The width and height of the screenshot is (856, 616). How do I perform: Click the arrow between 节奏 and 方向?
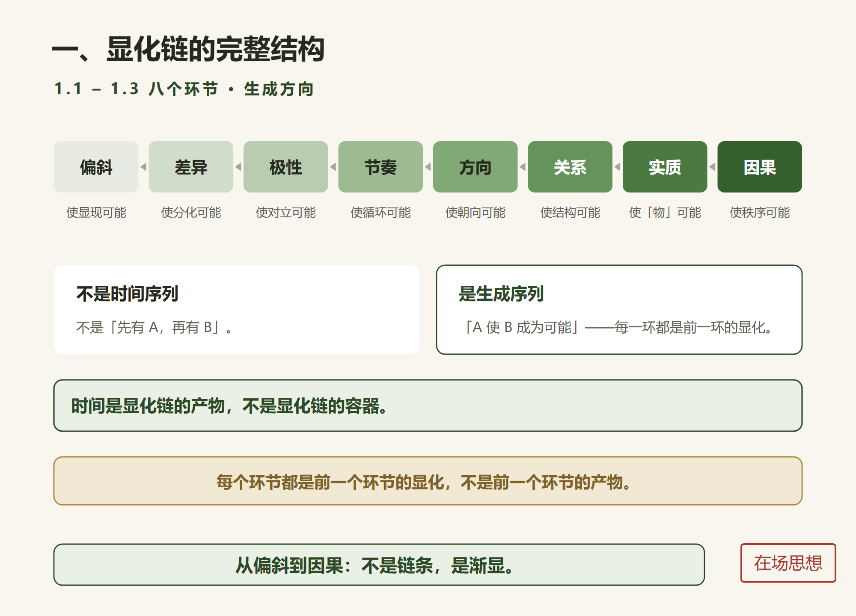click(428, 167)
